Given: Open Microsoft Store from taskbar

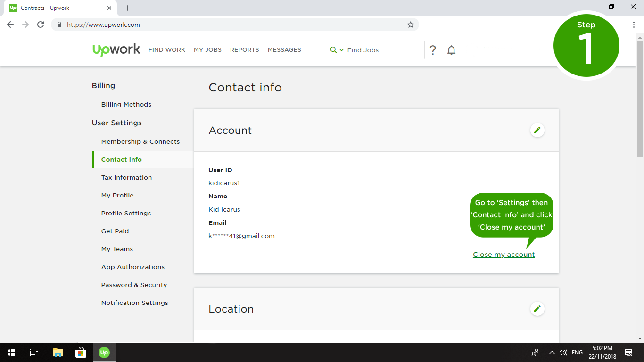Looking at the screenshot, I should [81, 352].
